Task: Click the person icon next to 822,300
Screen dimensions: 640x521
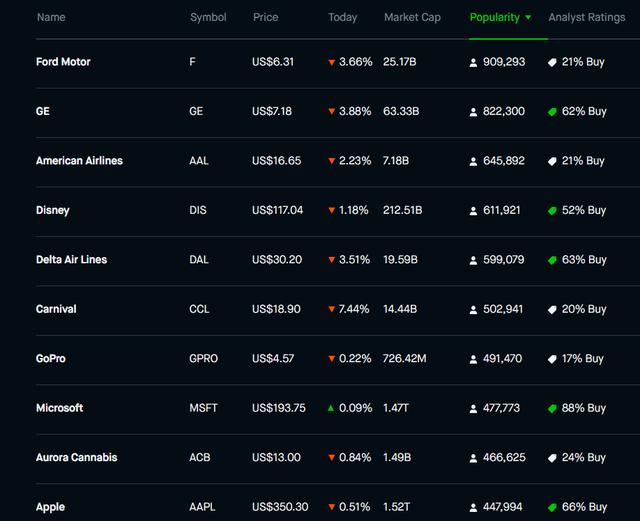Action: (473, 112)
